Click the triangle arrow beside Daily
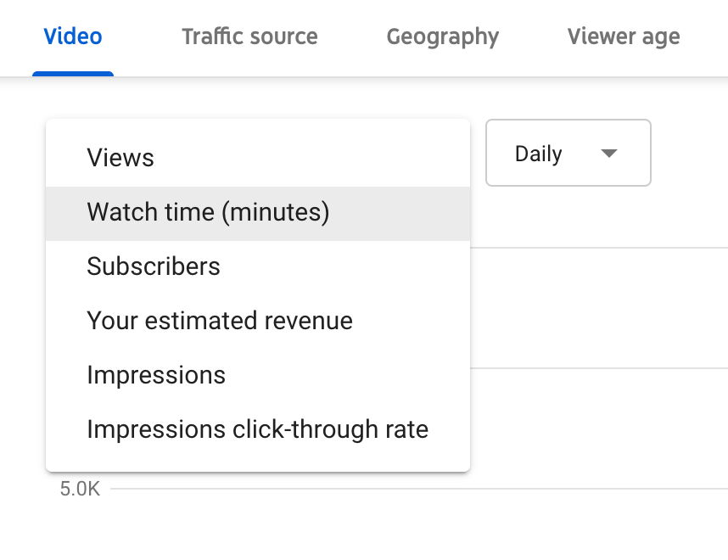The width and height of the screenshot is (728, 560). (608, 154)
